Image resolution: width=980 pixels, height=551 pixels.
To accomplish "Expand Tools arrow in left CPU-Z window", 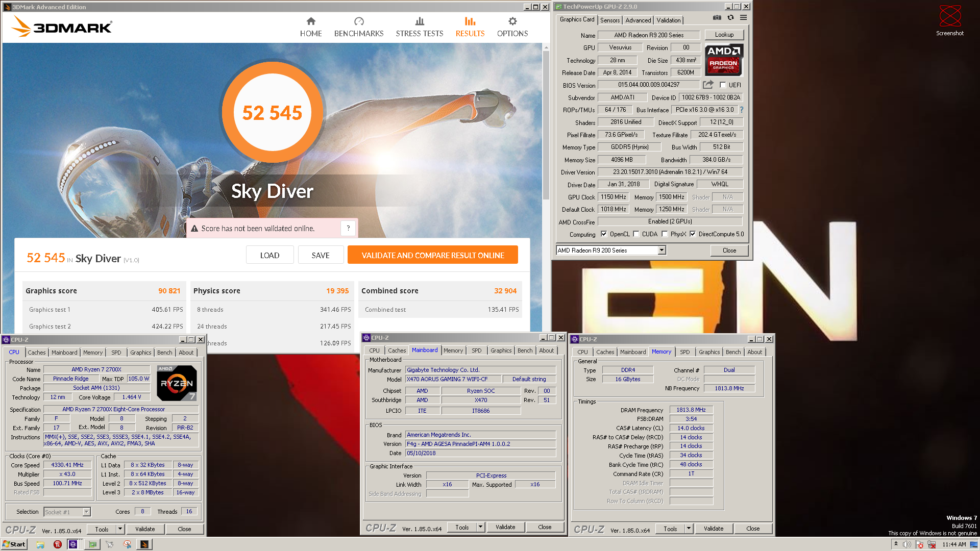I will coord(120,529).
